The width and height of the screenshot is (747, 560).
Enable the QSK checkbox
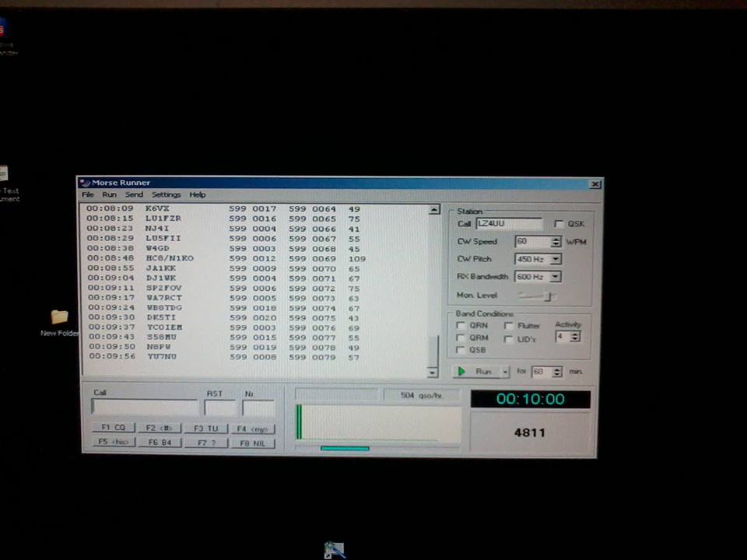point(559,224)
